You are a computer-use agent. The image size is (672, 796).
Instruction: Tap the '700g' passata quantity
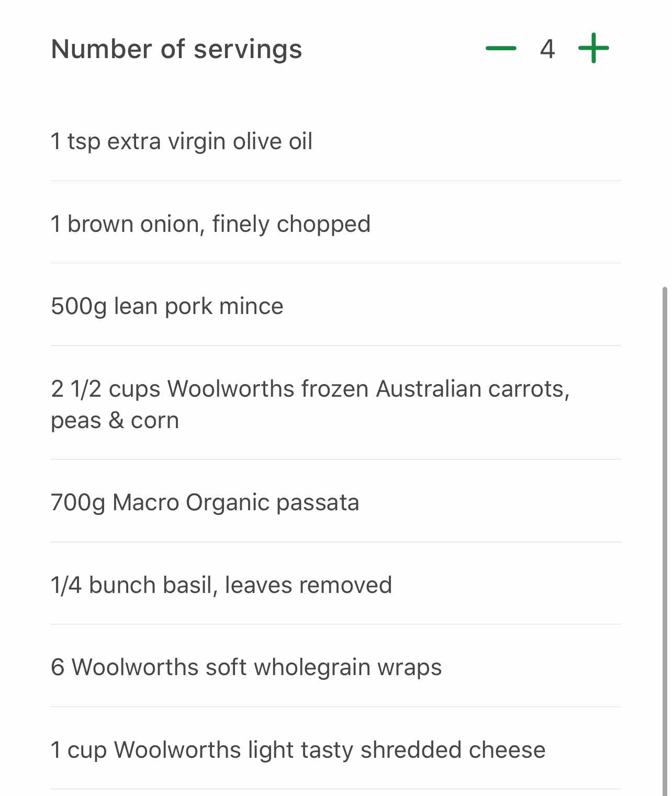[x=79, y=502]
